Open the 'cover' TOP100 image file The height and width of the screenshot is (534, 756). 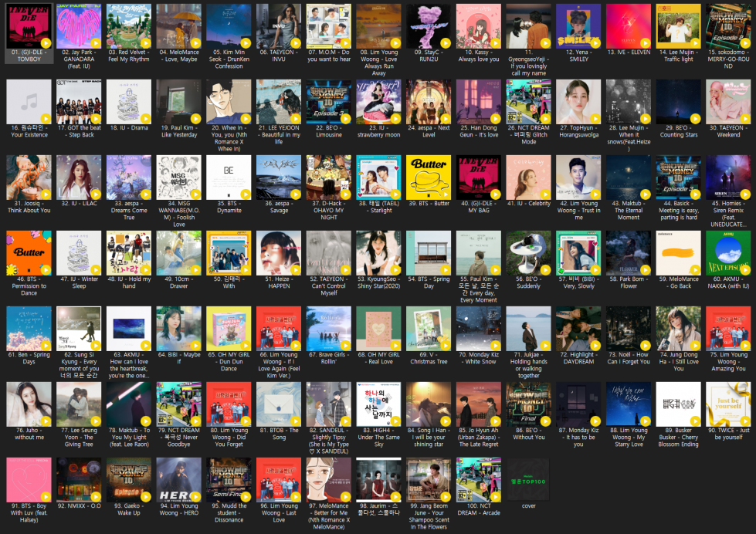pos(528,480)
